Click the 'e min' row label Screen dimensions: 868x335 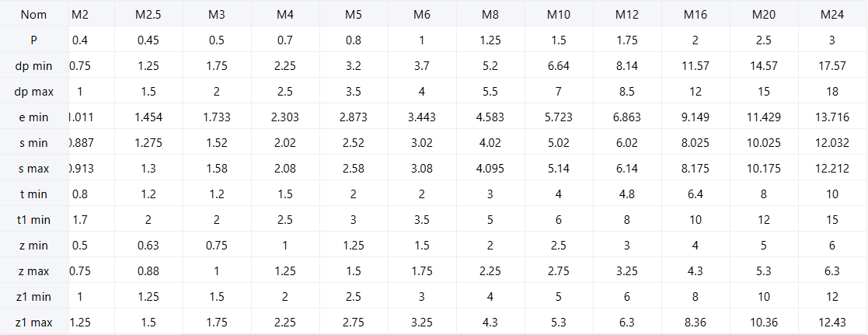33,117
